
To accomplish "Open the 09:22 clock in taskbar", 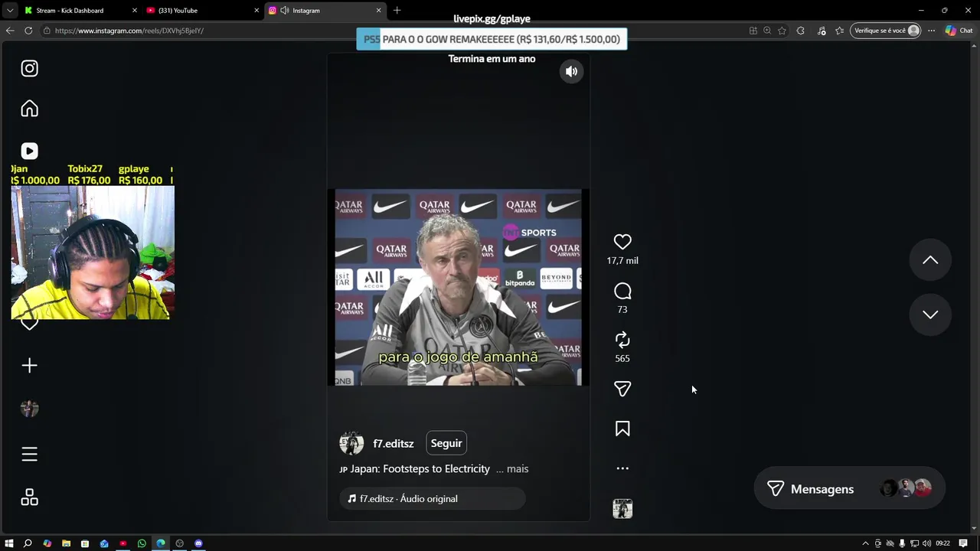I will click(x=942, y=543).
